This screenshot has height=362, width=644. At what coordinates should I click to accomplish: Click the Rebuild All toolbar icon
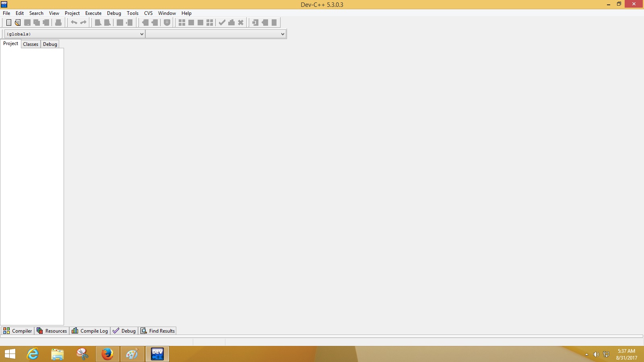coord(210,23)
